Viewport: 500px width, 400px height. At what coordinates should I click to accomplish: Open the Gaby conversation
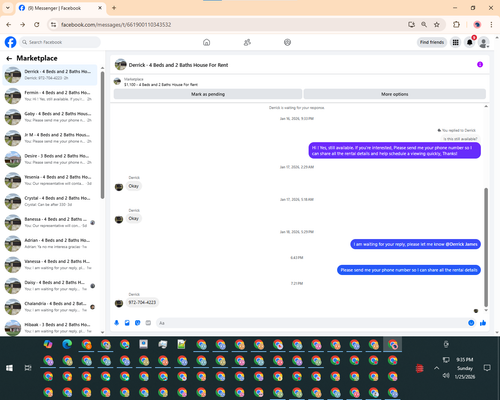point(50,117)
